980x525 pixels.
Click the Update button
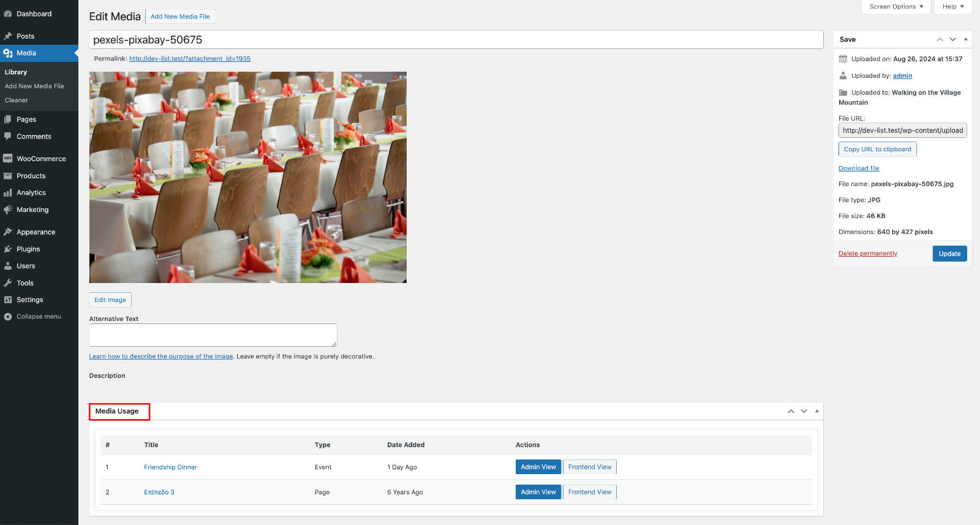pyautogui.click(x=949, y=254)
